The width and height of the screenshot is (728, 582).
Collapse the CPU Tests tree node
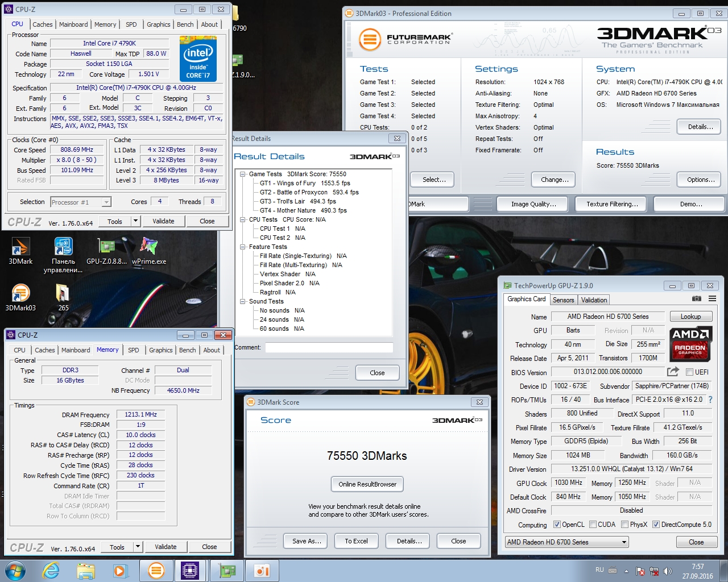tap(243, 219)
